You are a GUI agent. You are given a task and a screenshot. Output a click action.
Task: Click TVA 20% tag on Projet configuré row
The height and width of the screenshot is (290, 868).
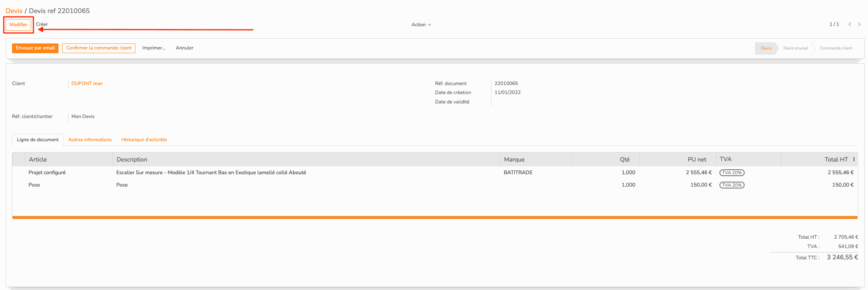click(732, 173)
